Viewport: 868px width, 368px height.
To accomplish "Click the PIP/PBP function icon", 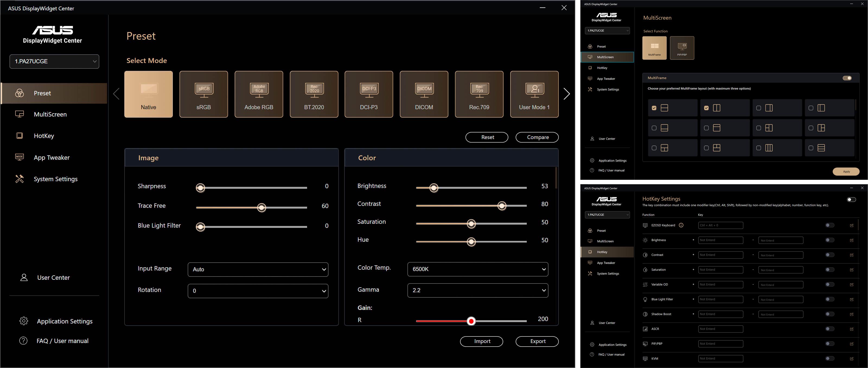I will 682,48.
